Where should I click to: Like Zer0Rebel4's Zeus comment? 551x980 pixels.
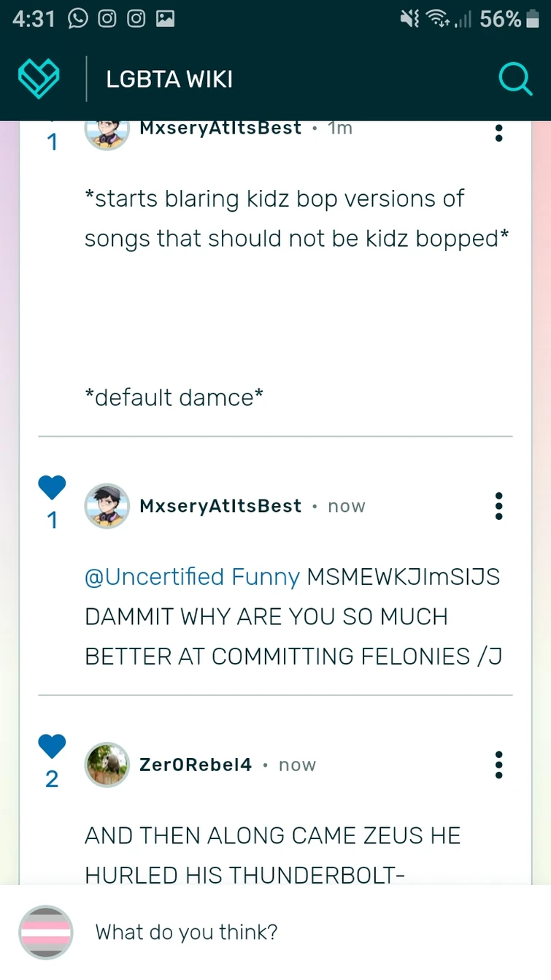pos(52,746)
